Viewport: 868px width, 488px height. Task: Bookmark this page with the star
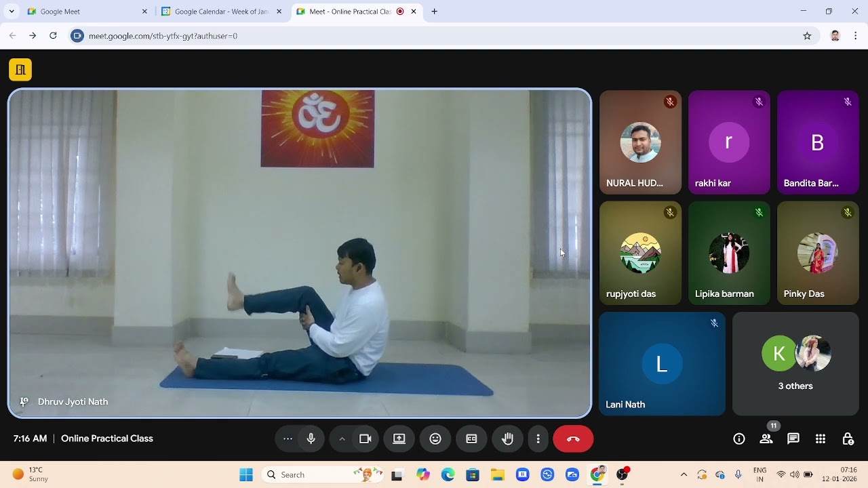click(x=807, y=36)
